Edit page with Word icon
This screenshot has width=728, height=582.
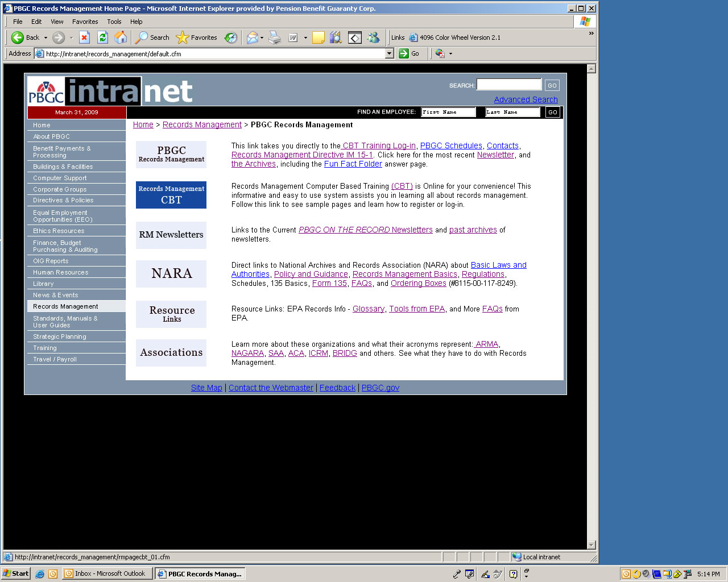point(293,38)
